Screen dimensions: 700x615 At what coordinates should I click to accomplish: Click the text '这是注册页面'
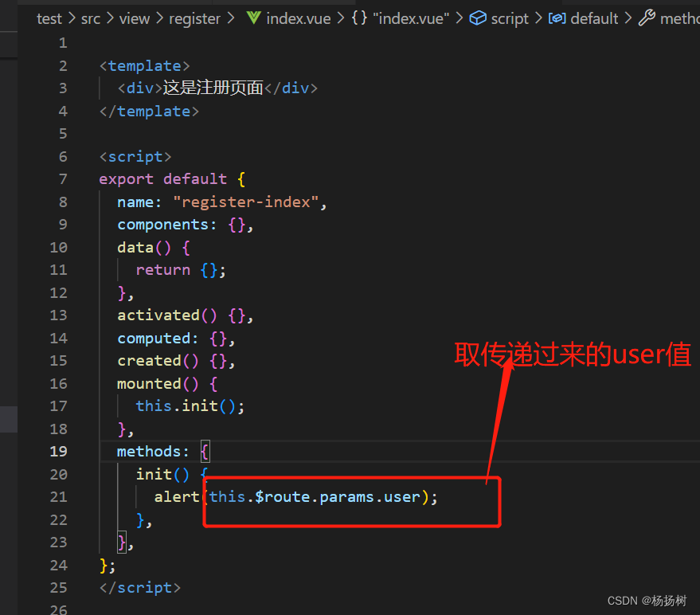213,88
